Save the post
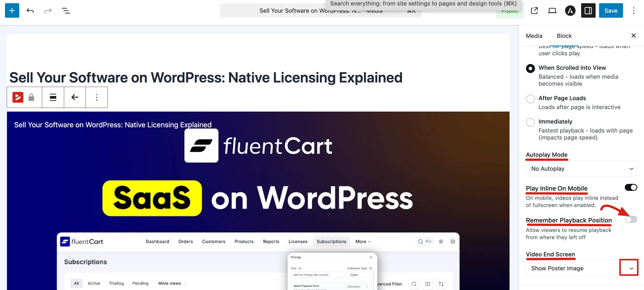Viewport: 644px width, 290px height. (611, 10)
